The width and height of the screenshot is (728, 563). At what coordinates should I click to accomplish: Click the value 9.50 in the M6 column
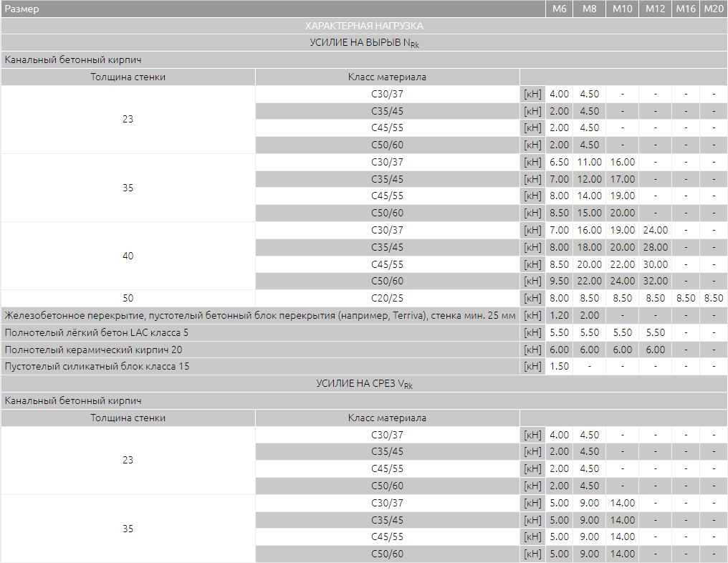559,281
